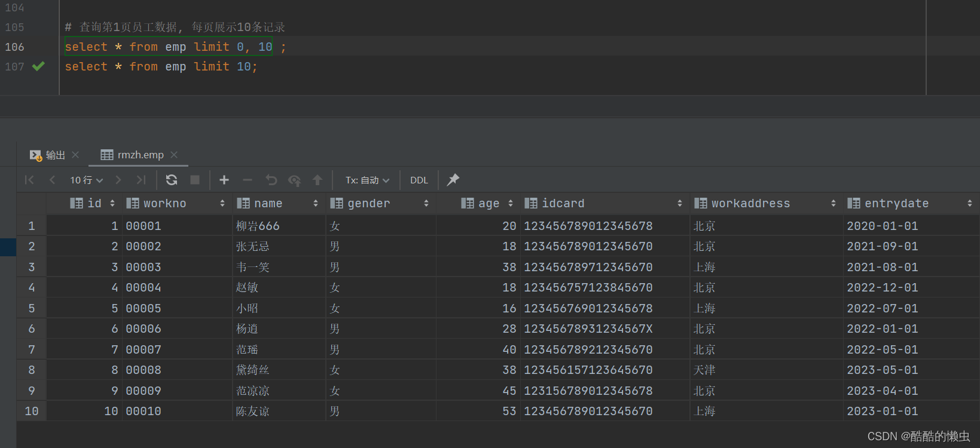Screen dimensions: 980x448
Task: Select row number 1 header
Action: tap(32, 226)
